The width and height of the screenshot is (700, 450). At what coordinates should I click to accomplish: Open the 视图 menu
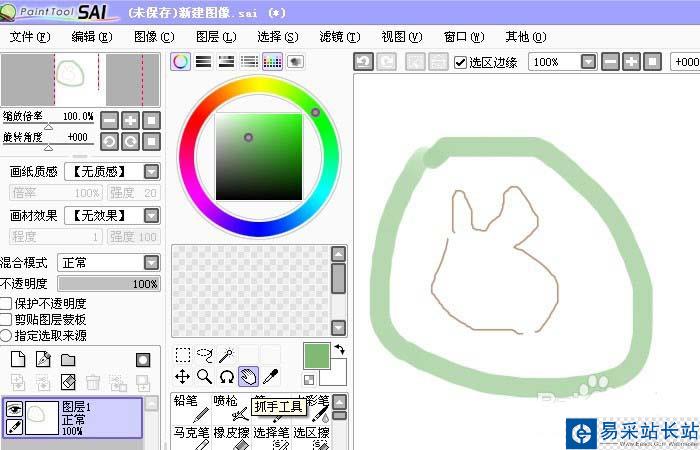click(x=402, y=37)
